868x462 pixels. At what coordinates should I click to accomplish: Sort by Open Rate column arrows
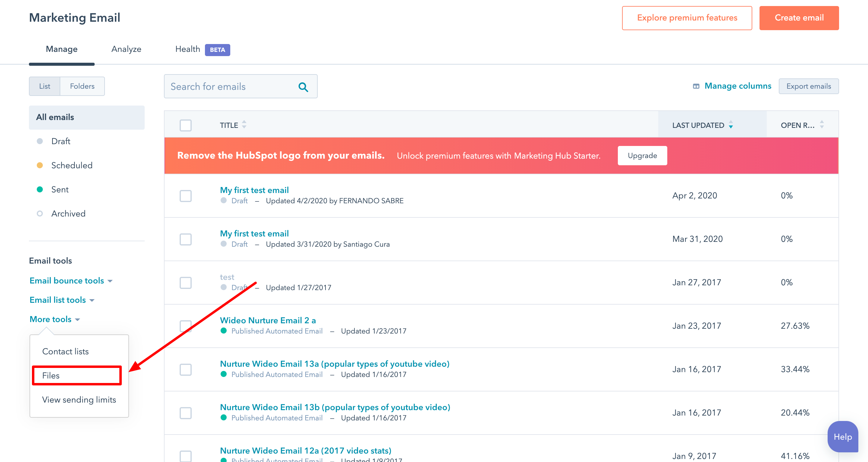(822, 125)
